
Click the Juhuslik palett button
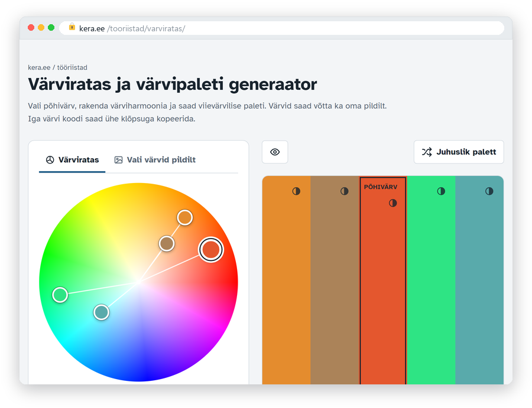tap(459, 152)
